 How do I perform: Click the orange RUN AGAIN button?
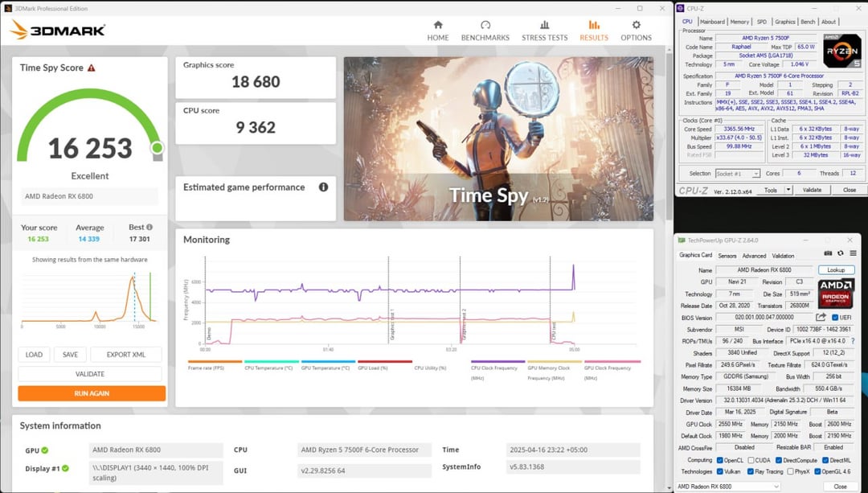(92, 393)
